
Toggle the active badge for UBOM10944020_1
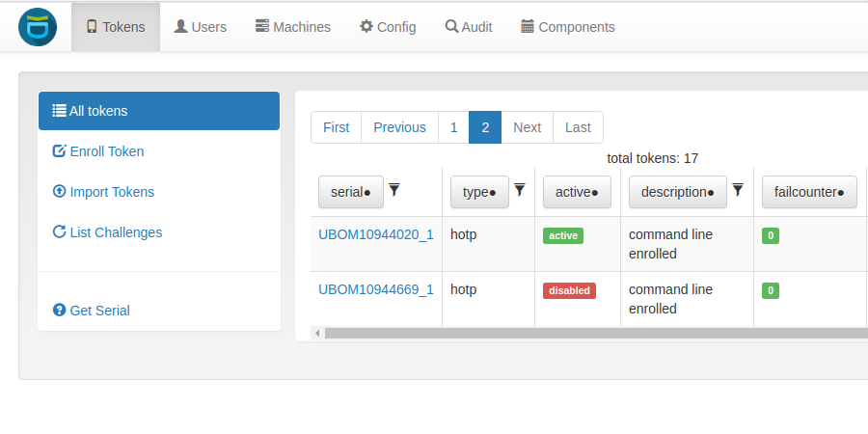pos(563,235)
